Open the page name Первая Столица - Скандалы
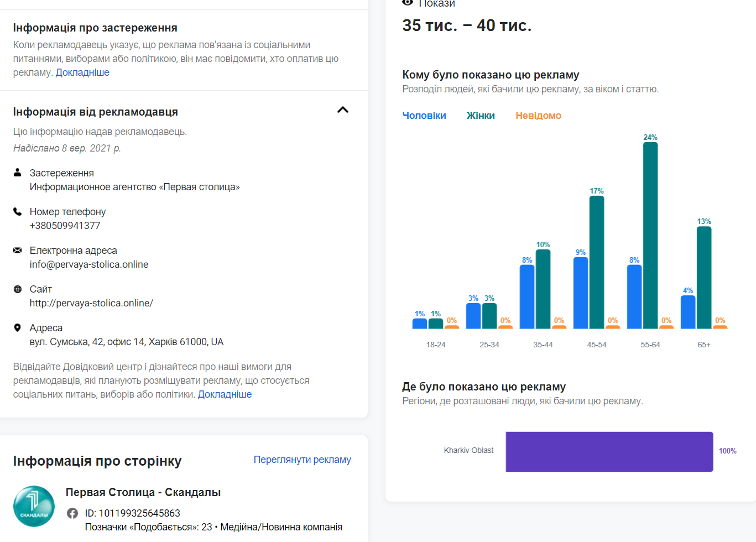Viewport: 756px width, 542px height. coord(143,492)
